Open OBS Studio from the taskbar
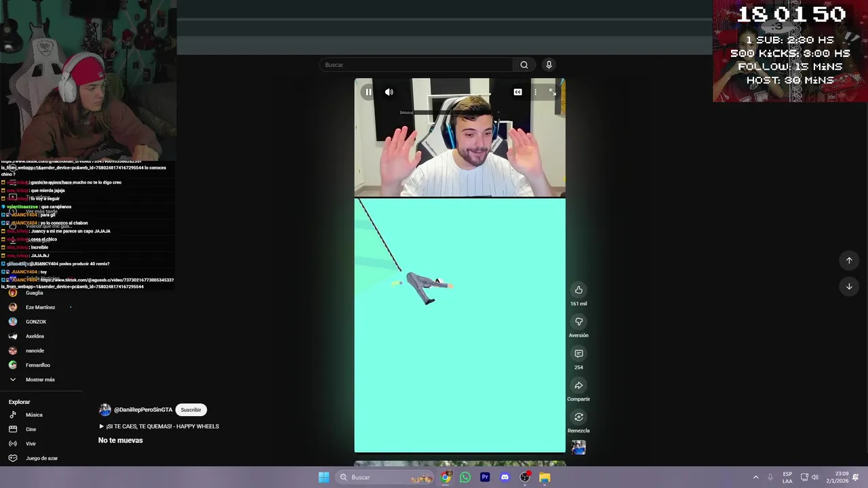 point(525,477)
